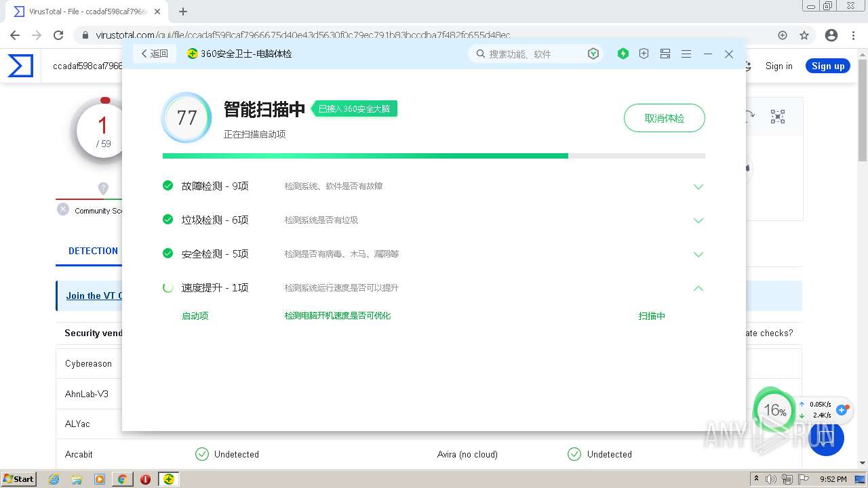Click the 9:52 PM system clock

(833, 479)
